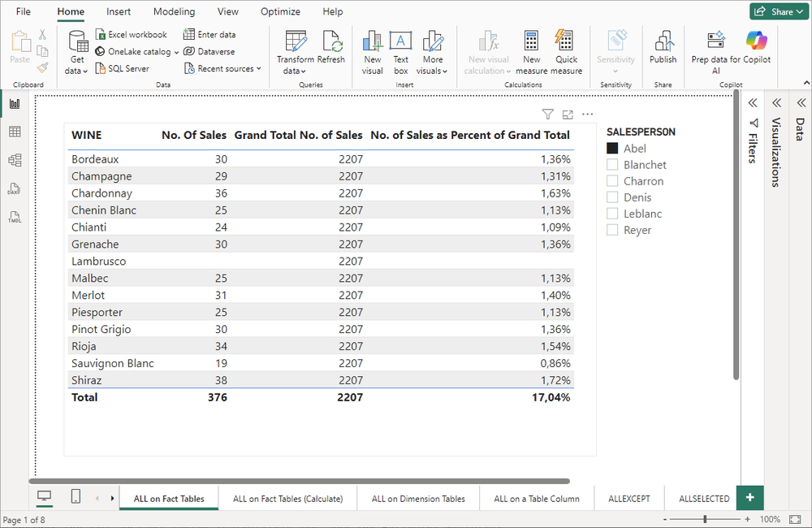Screen dimensions: 812x528
Task: Sort by No. Of Sales header
Action: (x=194, y=135)
